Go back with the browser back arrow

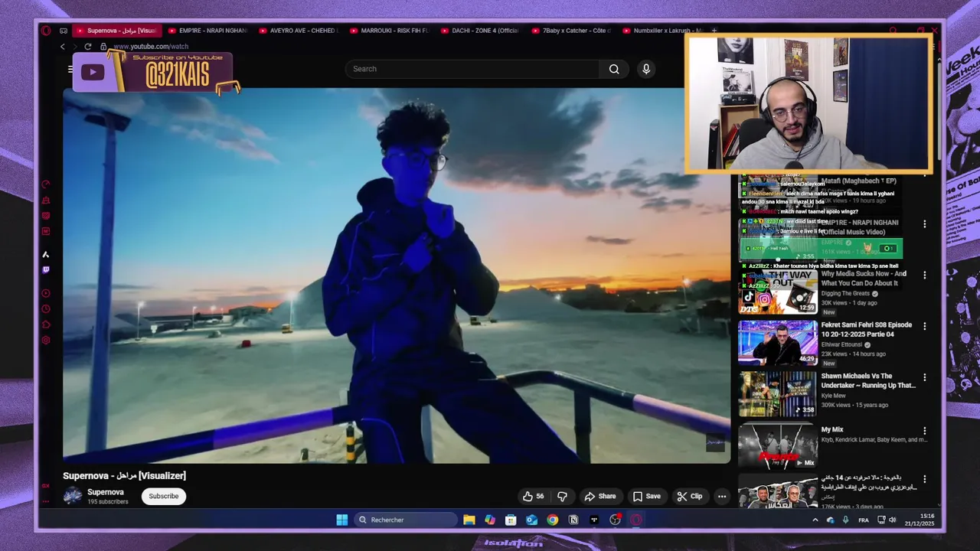click(63, 47)
